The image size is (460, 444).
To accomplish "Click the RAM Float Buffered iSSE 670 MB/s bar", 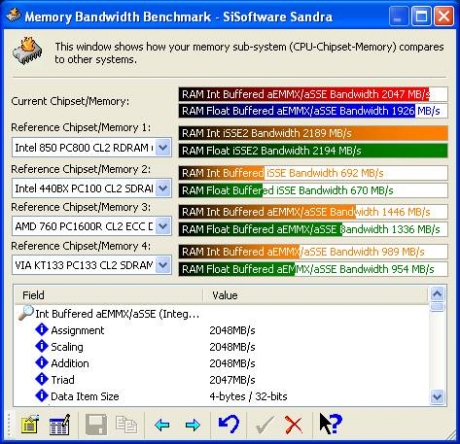I will [313, 190].
